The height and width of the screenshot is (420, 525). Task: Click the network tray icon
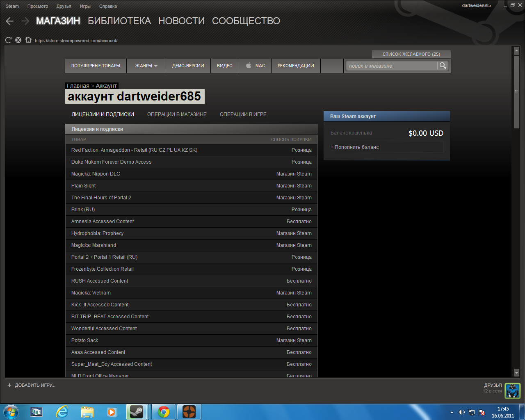[472, 412]
